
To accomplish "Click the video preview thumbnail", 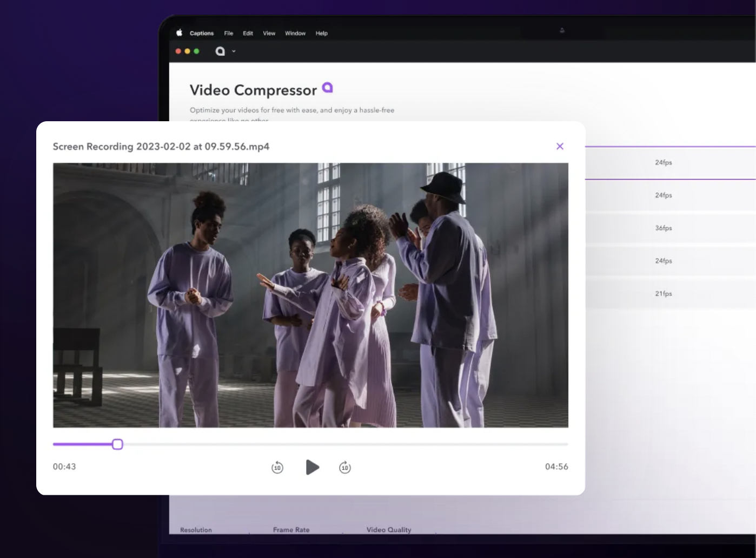I will tap(310, 294).
